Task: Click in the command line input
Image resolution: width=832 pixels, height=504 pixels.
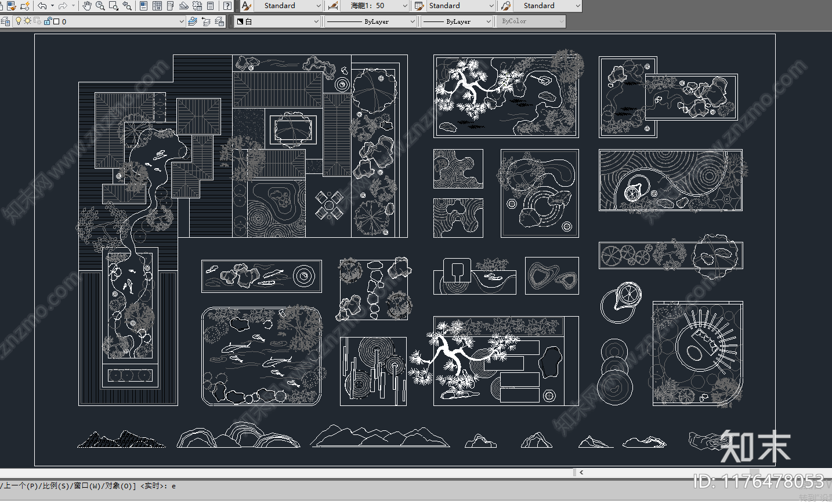Action: coord(416,486)
